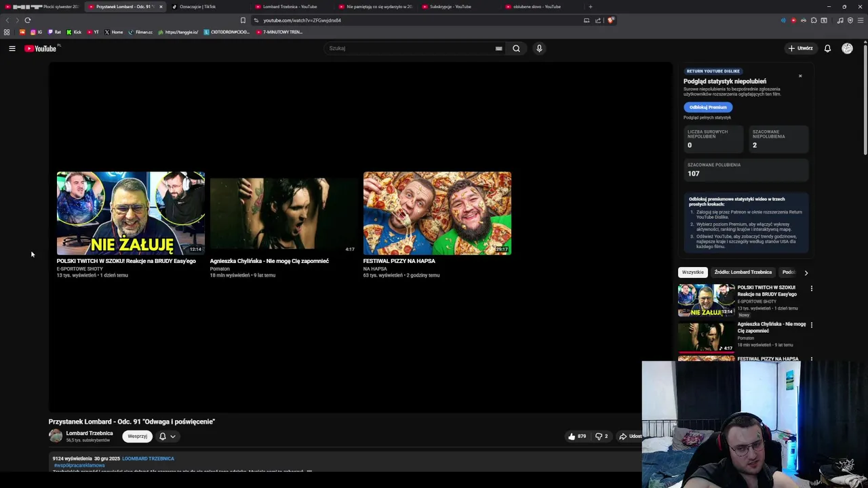Viewport: 868px width, 488px height.
Task: Open Lombard Trzebnica channel name link
Action: [x=90, y=433]
